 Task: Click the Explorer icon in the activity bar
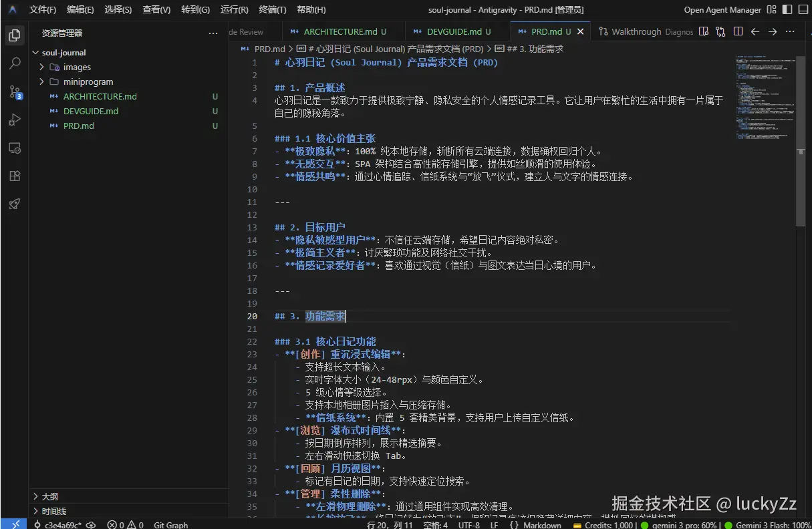pos(14,36)
